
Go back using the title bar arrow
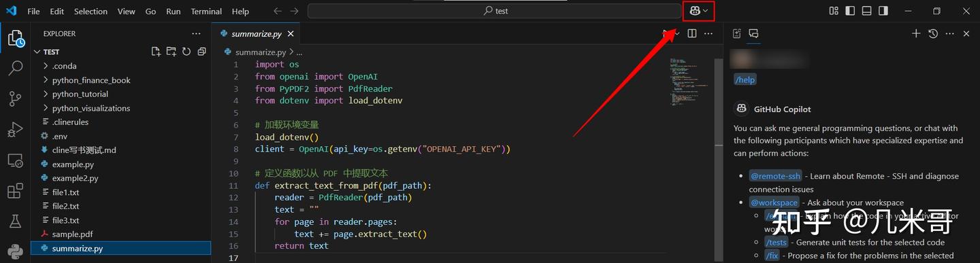277,11
